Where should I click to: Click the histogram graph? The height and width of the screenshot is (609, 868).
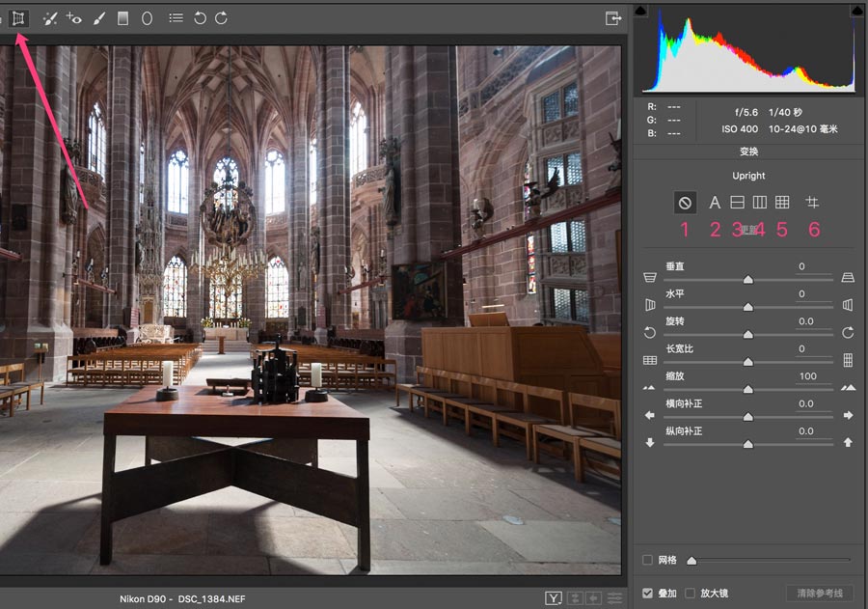(748, 51)
